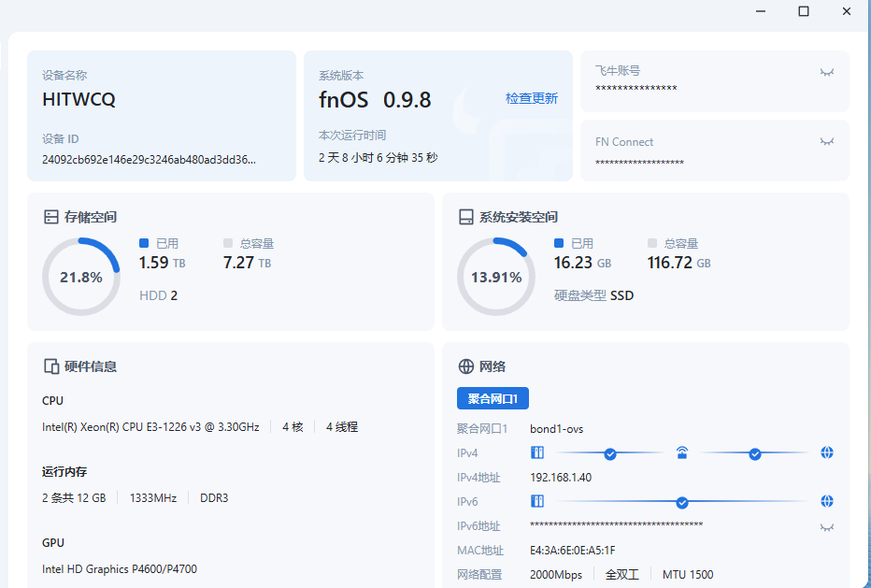This screenshot has width=871, height=588.
Task: Click the 1.59 TB used value
Action: tap(163, 263)
